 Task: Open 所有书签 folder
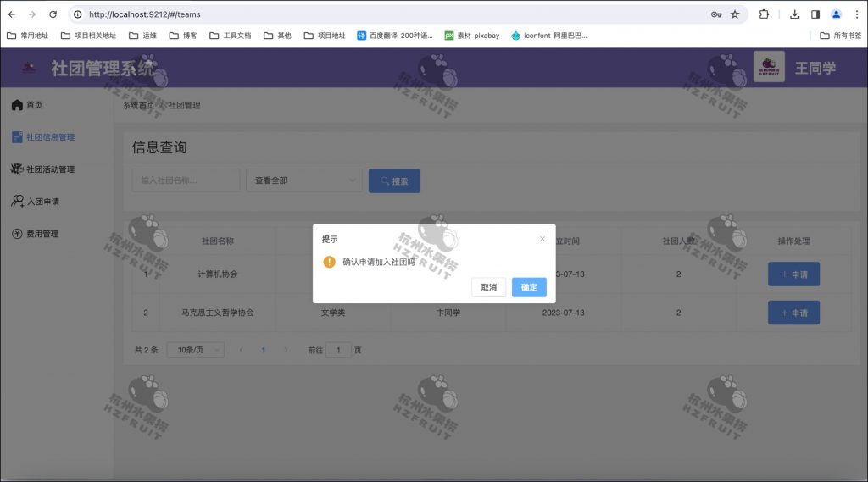coord(840,36)
